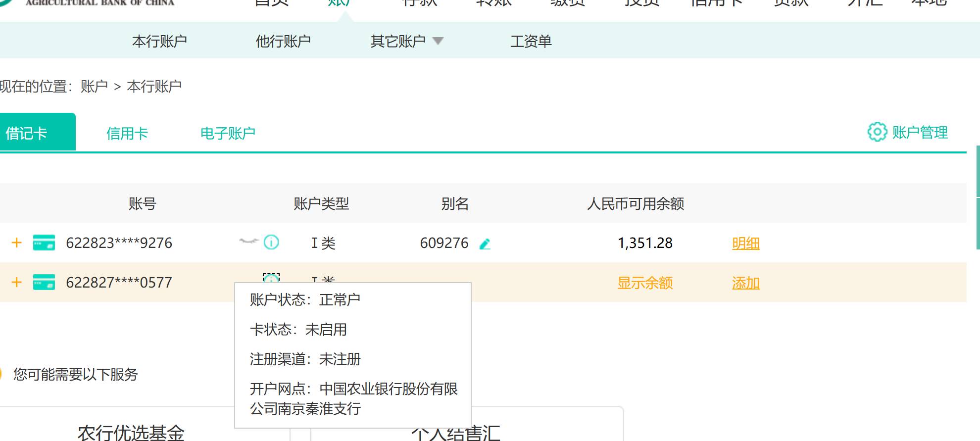980x441 pixels.
Task: Open the 本行账户 submenu item
Action: point(159,41)
